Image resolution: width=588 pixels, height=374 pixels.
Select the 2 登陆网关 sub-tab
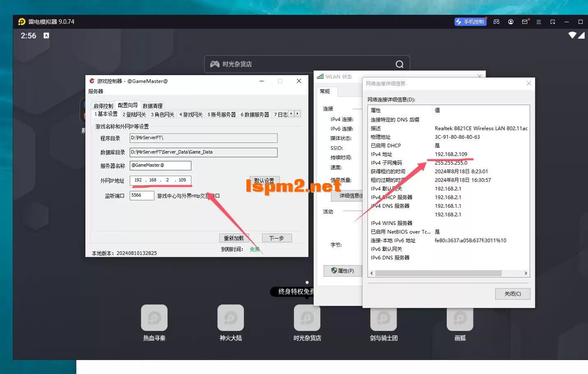tap(134, 115)
